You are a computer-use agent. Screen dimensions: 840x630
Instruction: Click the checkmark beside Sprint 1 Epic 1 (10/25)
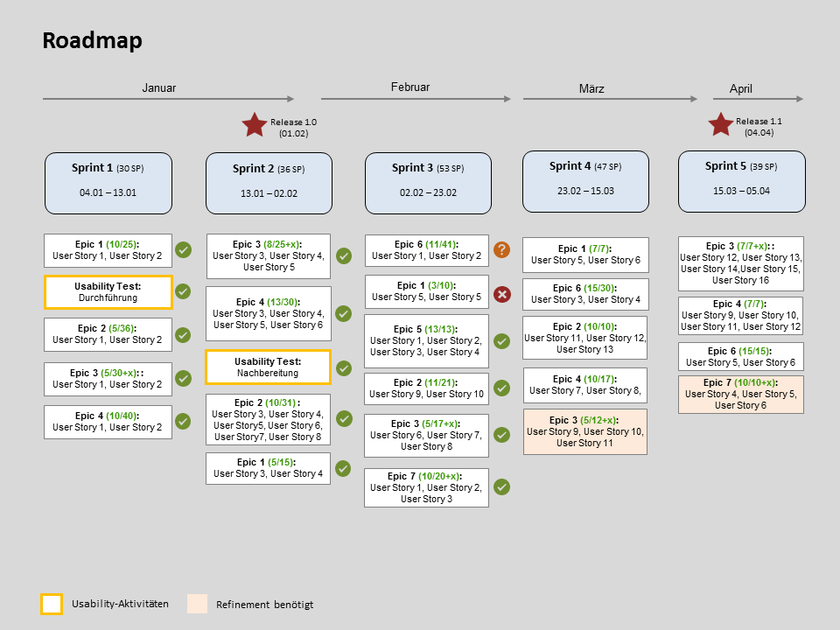pos(183,249)
